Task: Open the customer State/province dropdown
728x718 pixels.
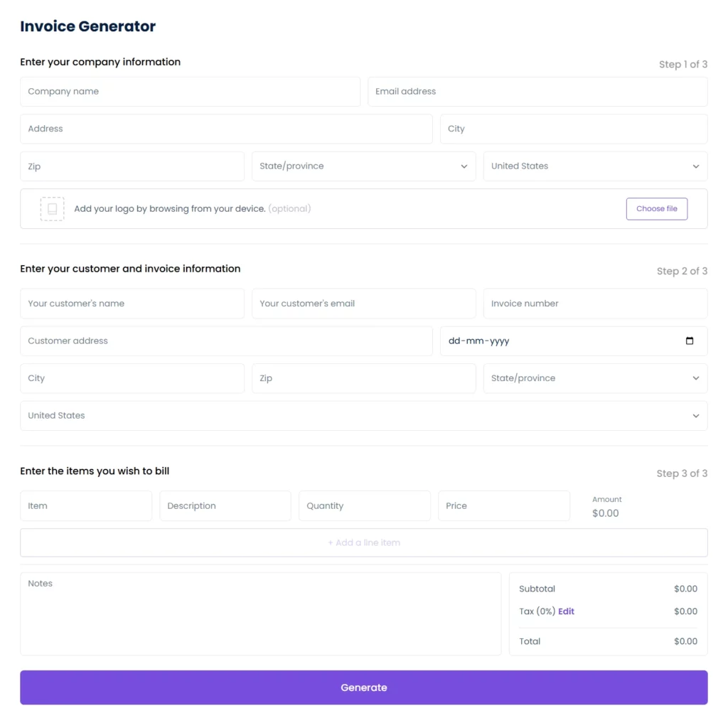Action: point(595,377)
